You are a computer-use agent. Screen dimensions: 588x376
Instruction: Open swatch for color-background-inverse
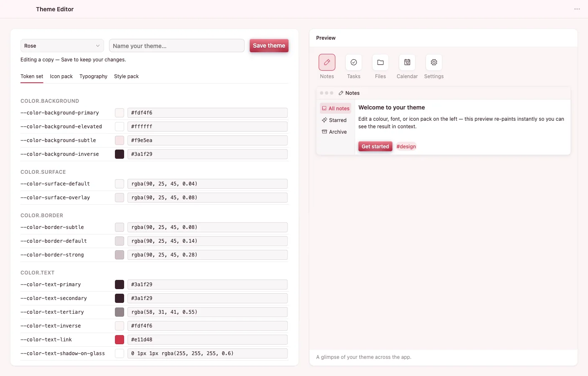pos(120,154)
